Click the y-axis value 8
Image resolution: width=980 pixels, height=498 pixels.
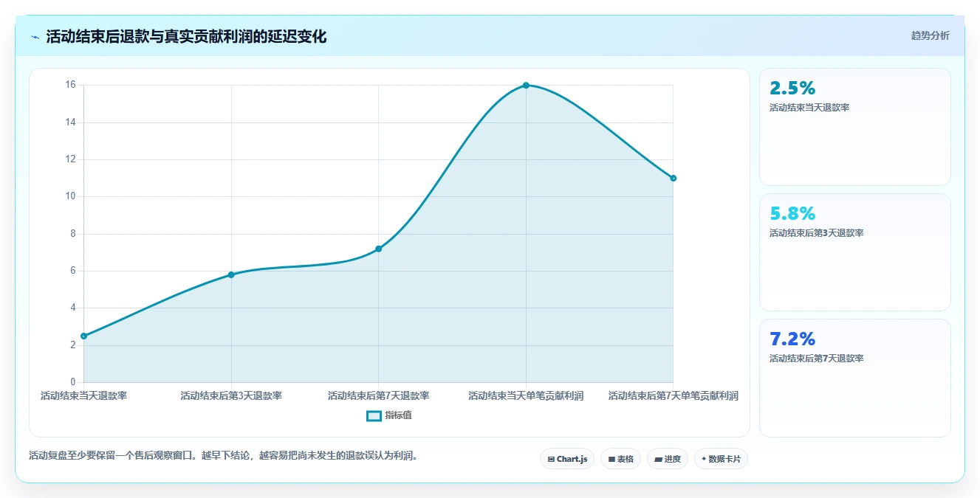[73, 234]
